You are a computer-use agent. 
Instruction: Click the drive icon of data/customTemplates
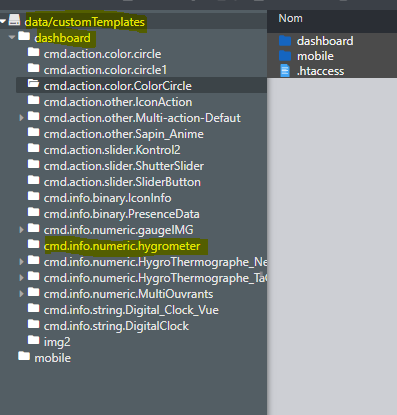tap(14, 20)
